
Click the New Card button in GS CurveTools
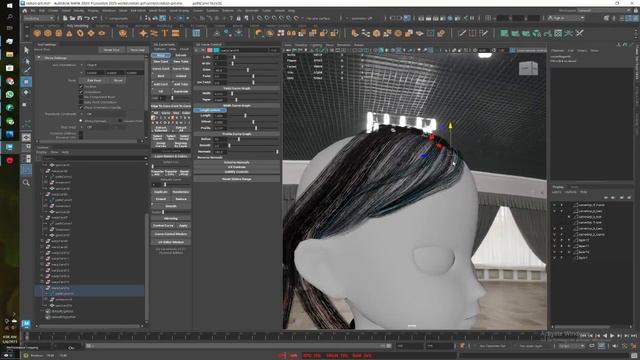pos(161,61)
